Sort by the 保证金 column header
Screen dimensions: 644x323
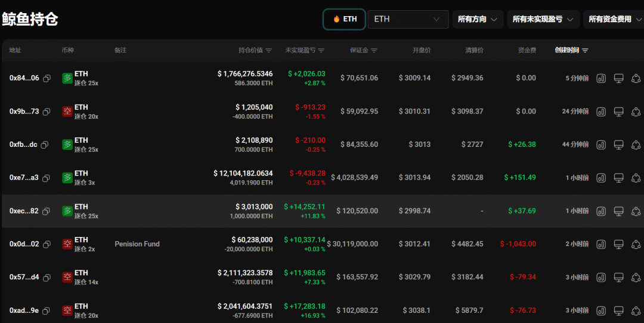(363, 50)
